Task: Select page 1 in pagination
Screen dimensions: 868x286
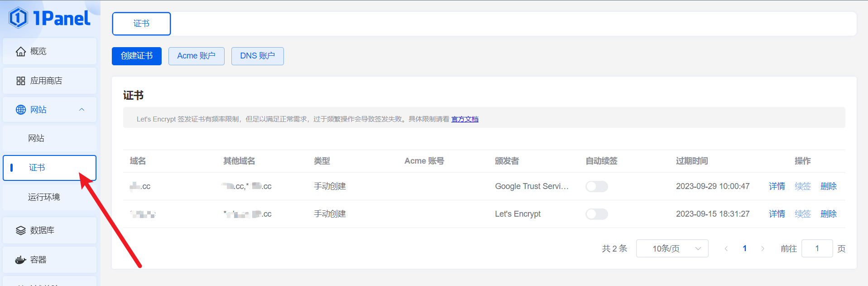Action: pos(745,248)
